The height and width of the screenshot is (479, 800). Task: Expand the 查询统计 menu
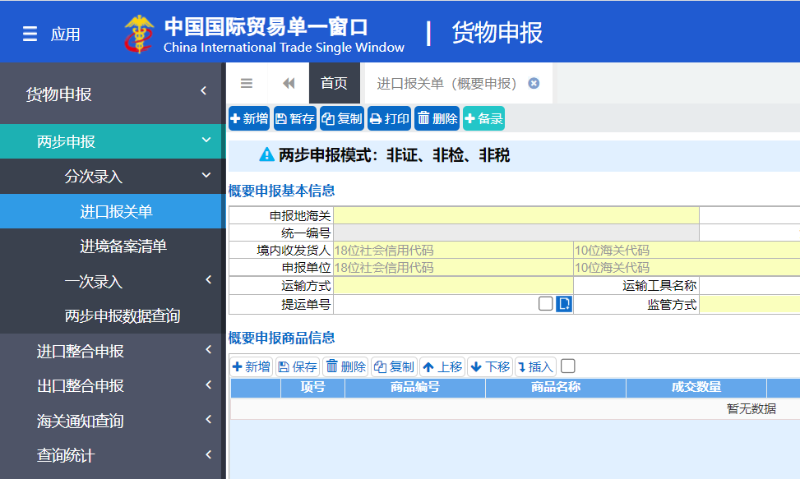(x=113, y=455)
